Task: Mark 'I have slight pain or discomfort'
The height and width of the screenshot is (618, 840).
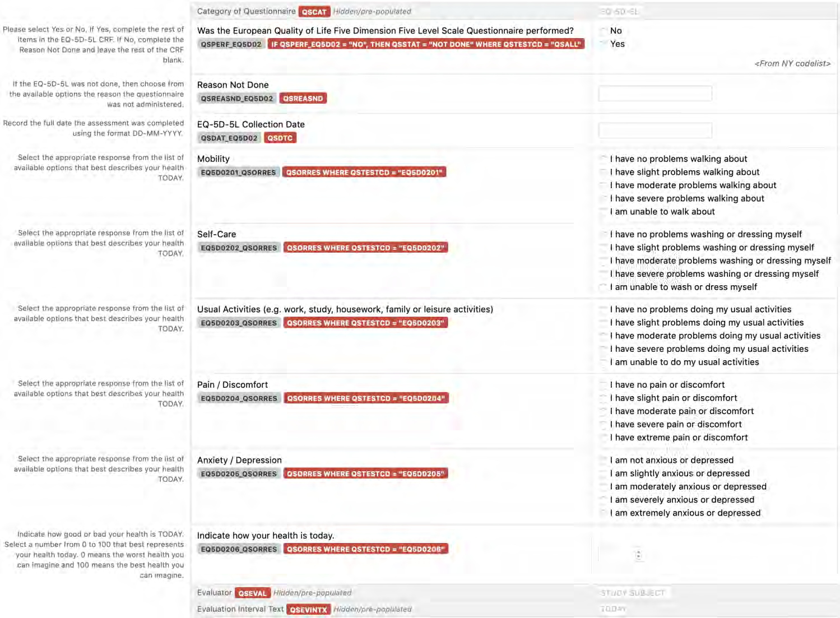Action: tap(604, 398)
